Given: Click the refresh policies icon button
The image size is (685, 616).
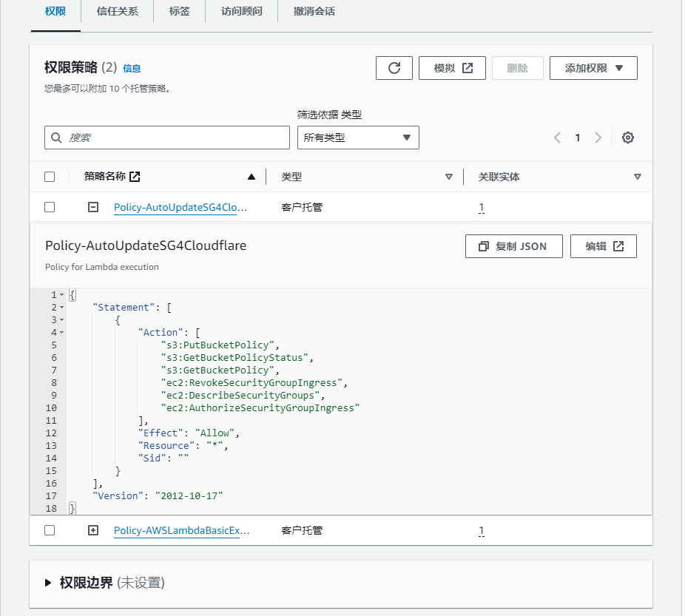Looking at the screenshot, I should point(394,68).
